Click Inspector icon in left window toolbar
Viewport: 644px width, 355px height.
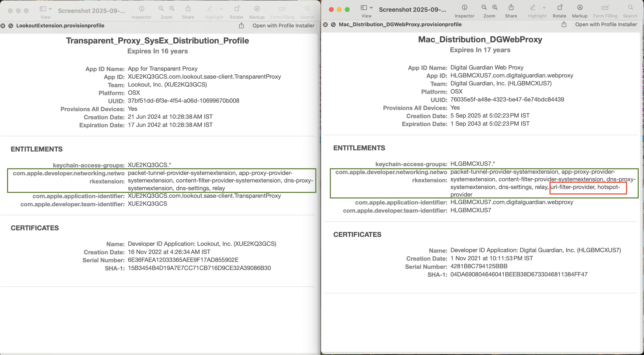tap(141, 9)
